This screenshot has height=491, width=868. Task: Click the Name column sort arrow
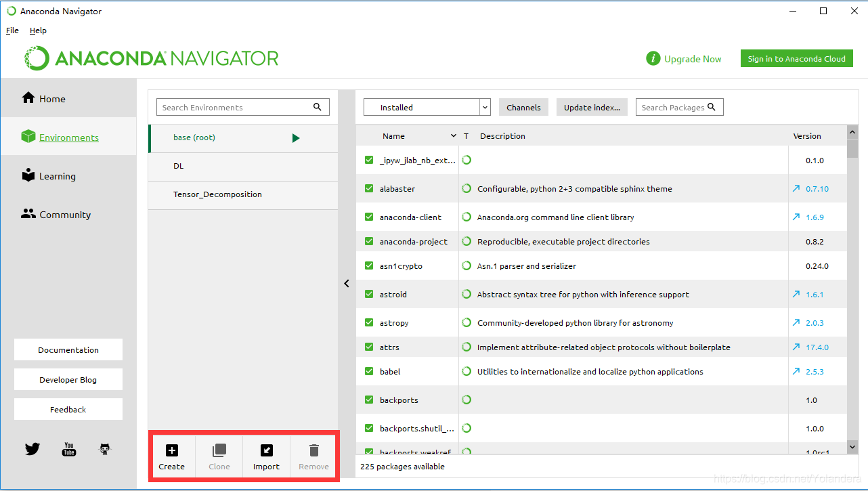pos(454,136)
